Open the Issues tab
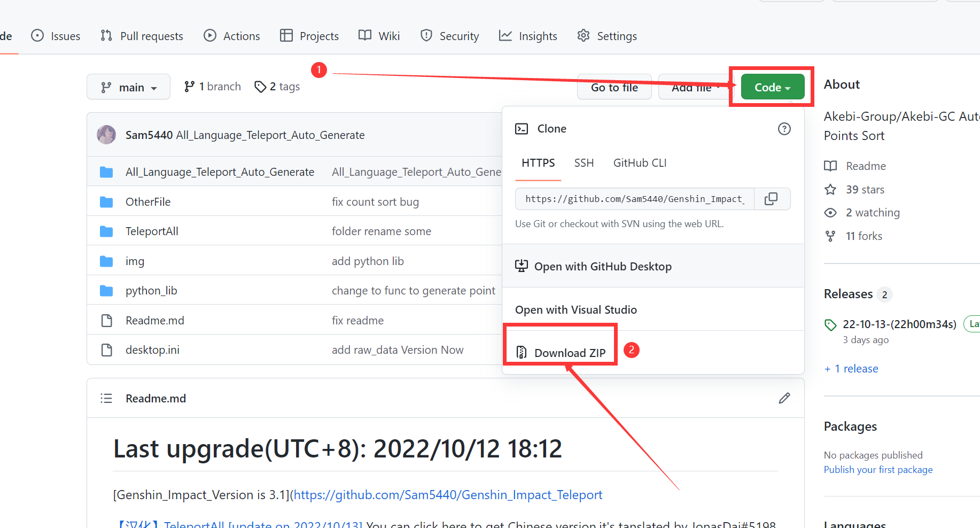 (x=56, y=36)
